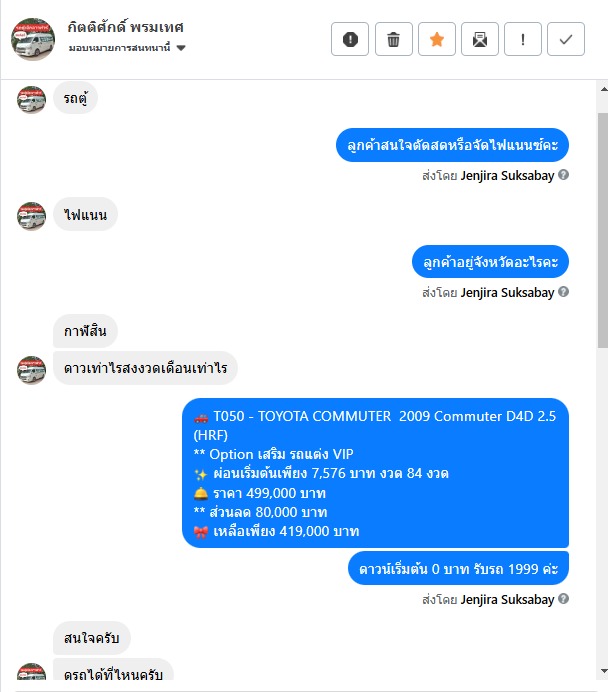The height and width of the screenshot is (692, 608).
Task: Click the chat scrollbar thumb
Action: pos(603,230)
